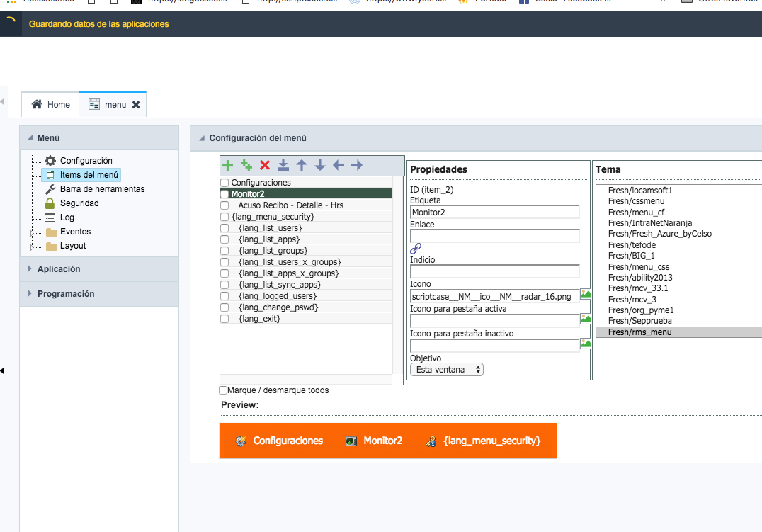Click the Log list icon
The height and width of the screenshot is (532, 762).
tap(50, 217)
